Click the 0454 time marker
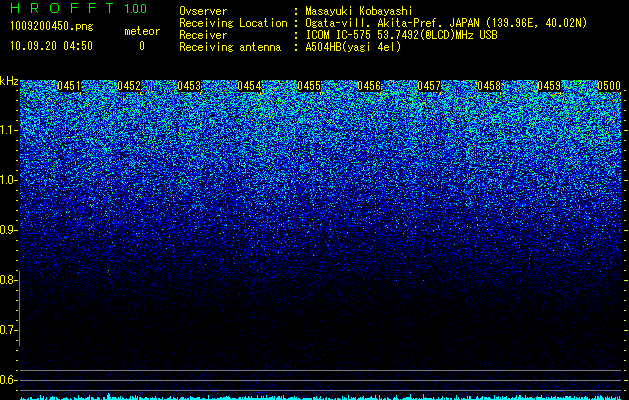This screenshot has width=629, height=400. [x=249, y=86]
